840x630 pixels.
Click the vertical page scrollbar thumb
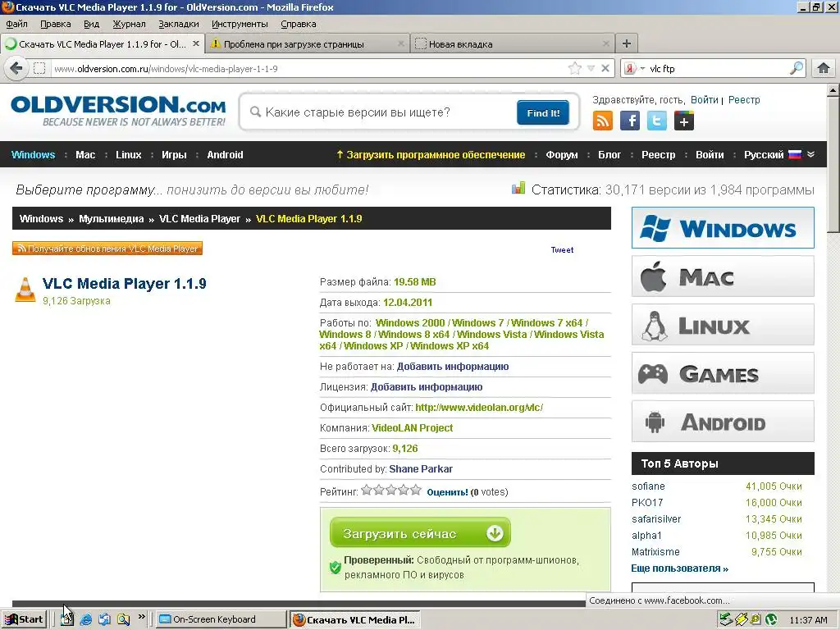click(833, 164)
